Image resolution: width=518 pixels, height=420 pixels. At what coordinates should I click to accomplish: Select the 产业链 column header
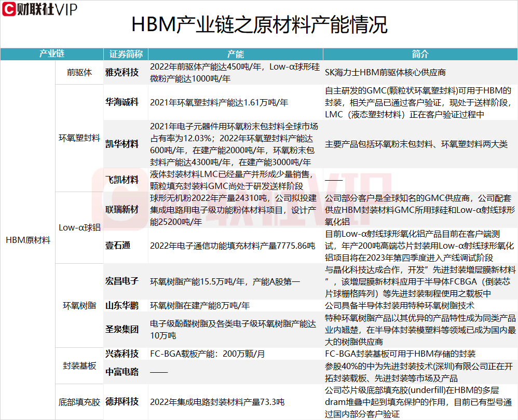point(52,54)
